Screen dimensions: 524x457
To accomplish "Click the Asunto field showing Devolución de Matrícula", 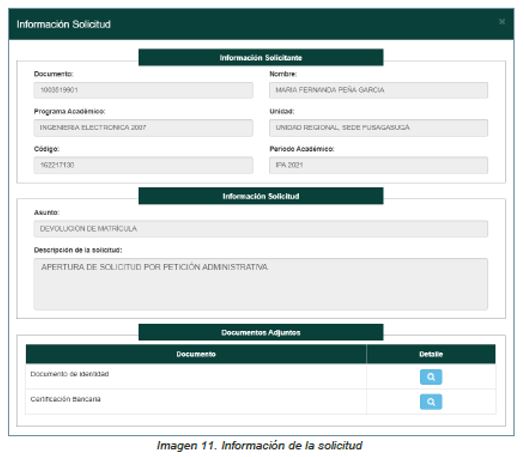I will [x=261, y=229].
